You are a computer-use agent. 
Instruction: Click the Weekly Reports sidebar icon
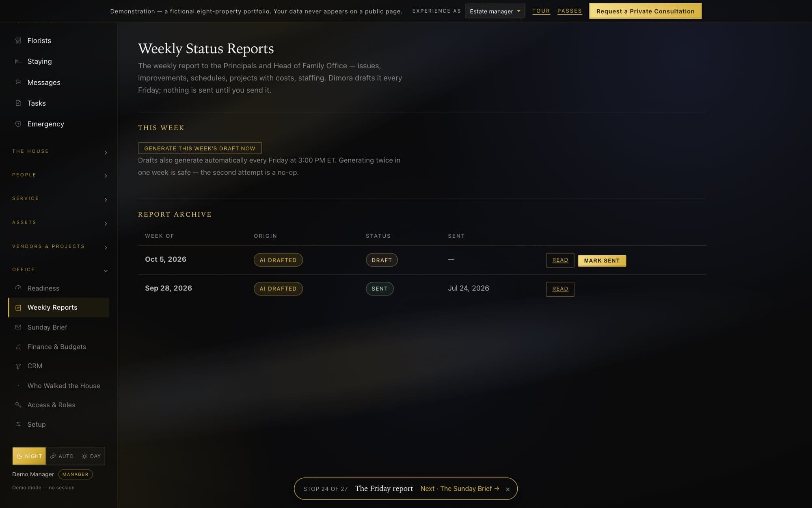coord(18,308)
